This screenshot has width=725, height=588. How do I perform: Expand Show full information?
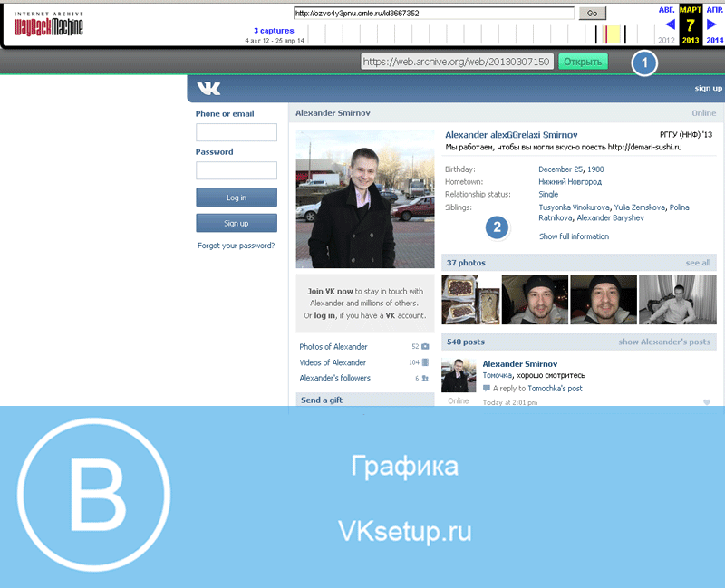pos(574,236)
